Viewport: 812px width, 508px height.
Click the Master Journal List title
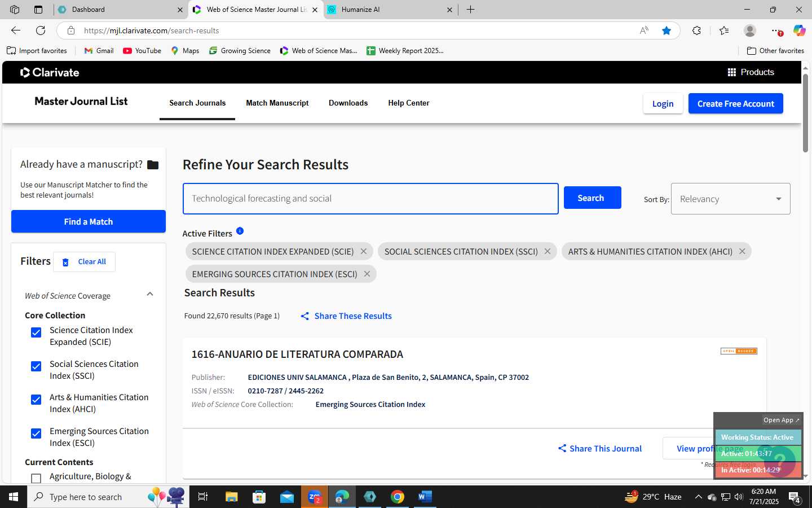pyautogui.click(x=81, y=101)
